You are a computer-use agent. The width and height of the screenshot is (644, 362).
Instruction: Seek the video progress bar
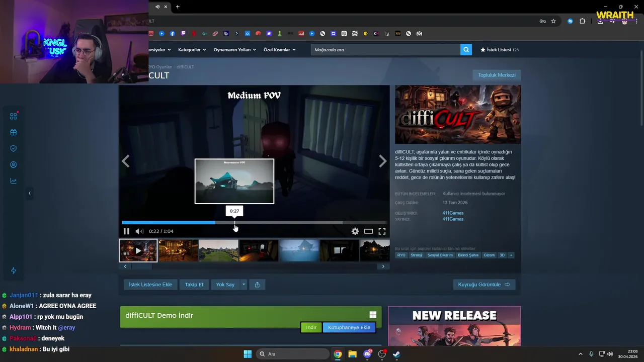[254, 222]
